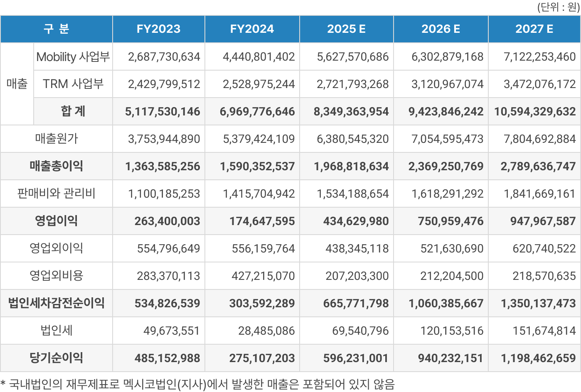Viewport: 581px width, 392px height.
Task: Select the 매출원가 row label
Action: pyautogui.click(x=57, y=139)
